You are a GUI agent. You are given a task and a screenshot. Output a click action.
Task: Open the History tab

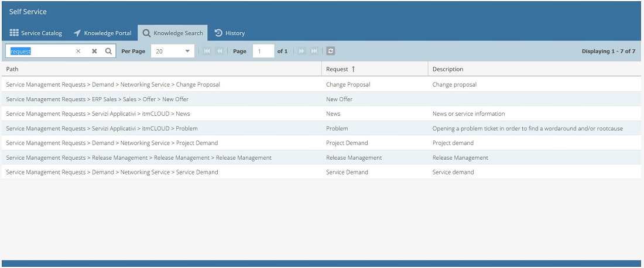point(229,33)
